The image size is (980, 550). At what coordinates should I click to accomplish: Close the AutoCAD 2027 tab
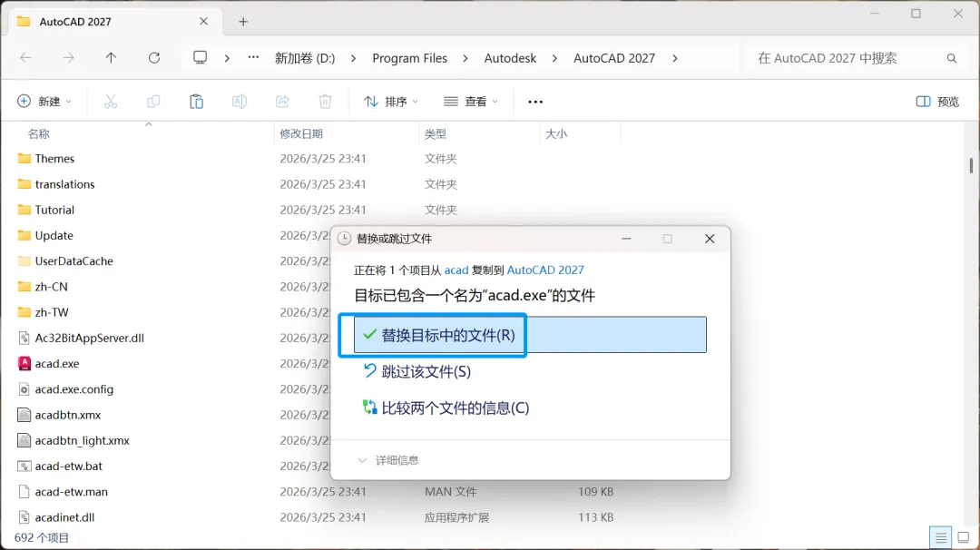[204, 21]
